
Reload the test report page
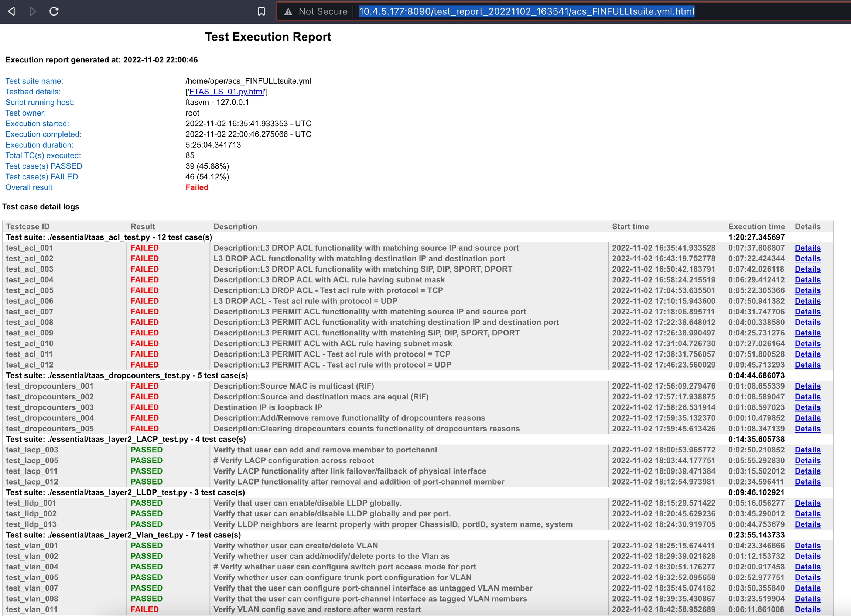point(54,11)
